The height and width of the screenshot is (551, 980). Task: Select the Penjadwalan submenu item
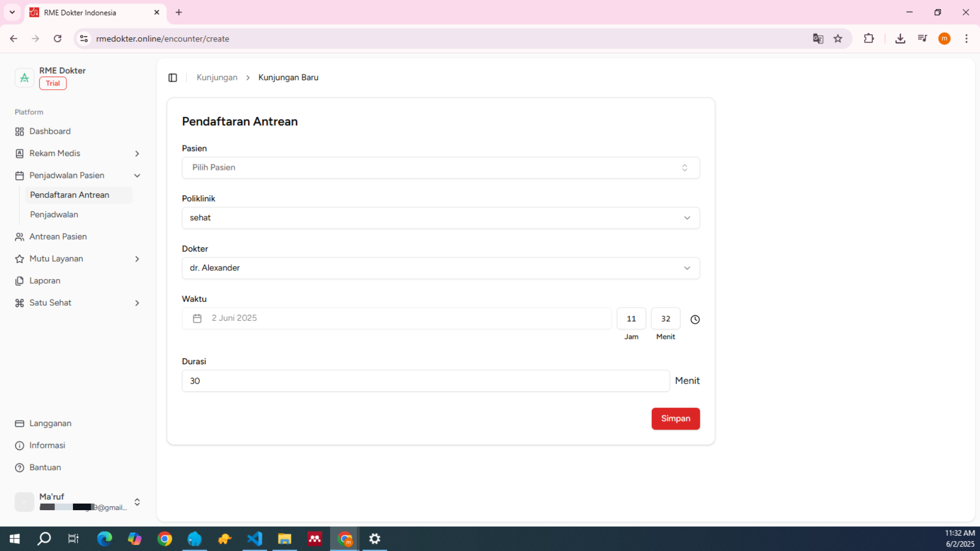pos(54,215)
